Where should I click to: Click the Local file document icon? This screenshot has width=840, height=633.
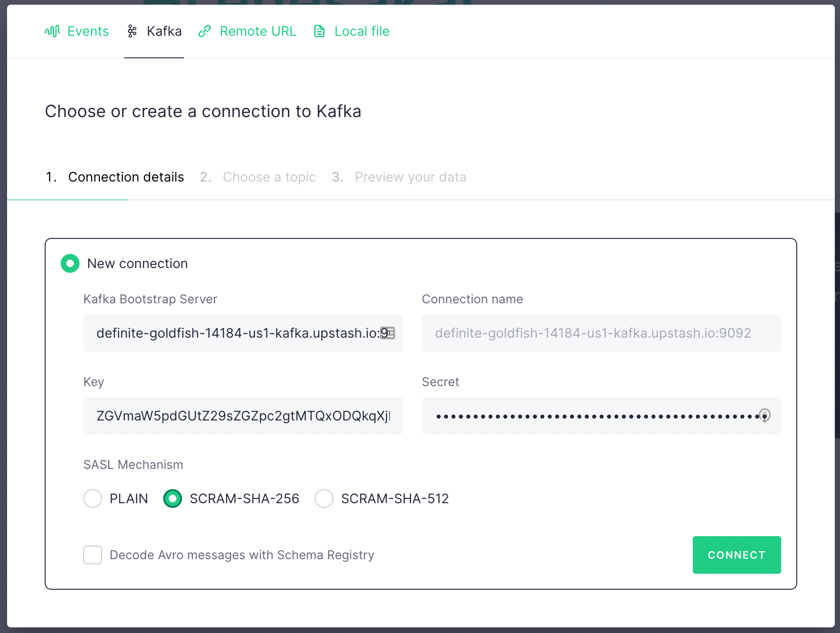coord(319,31)
